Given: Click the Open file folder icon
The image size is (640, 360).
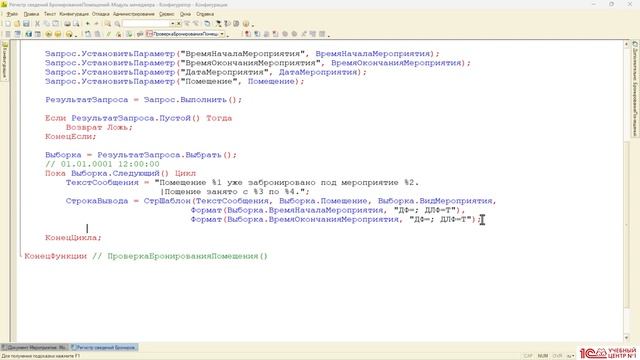Looking at the screenshot, I should 17,24.
